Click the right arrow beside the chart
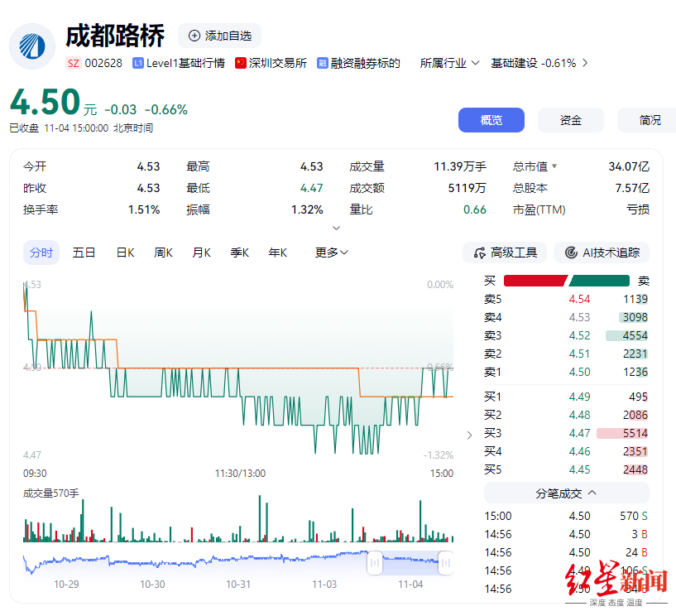The width and height of the screenshot is (676, 616). tap(469, 435)
